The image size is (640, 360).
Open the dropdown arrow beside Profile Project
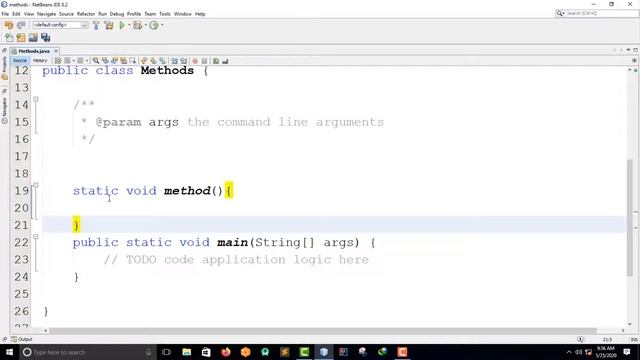162,25
